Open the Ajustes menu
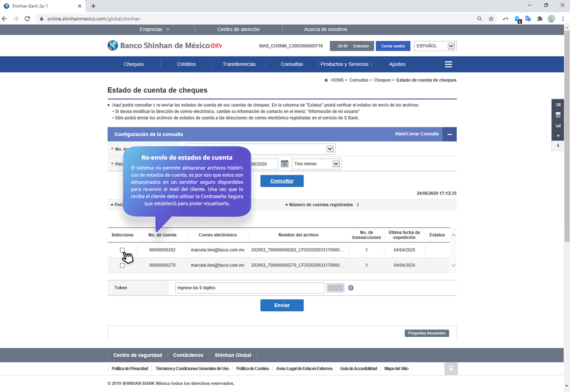This screenshot has width=570, height=392. 397,64
